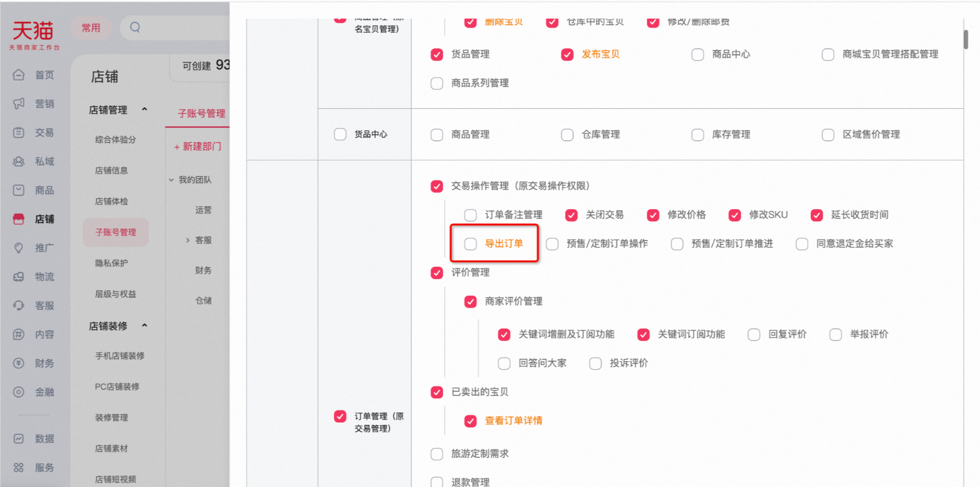
Task: Click the 新建部门 button
Action: [198, 146]
